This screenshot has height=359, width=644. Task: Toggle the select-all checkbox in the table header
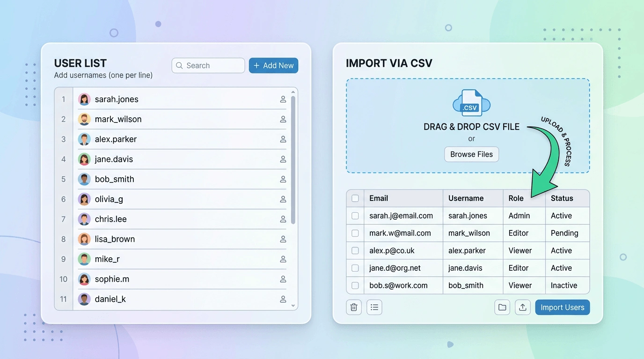pyautogui.click(x=355, y=198)
